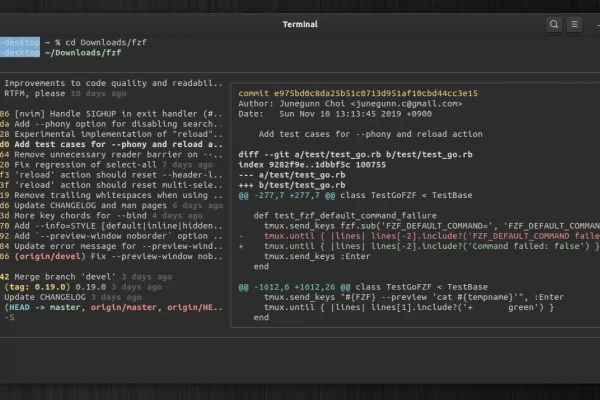Click the '+++ b/test/test_go.rb' line
Viewport: 600px width, 400px height.
click(x=292, y=185)
